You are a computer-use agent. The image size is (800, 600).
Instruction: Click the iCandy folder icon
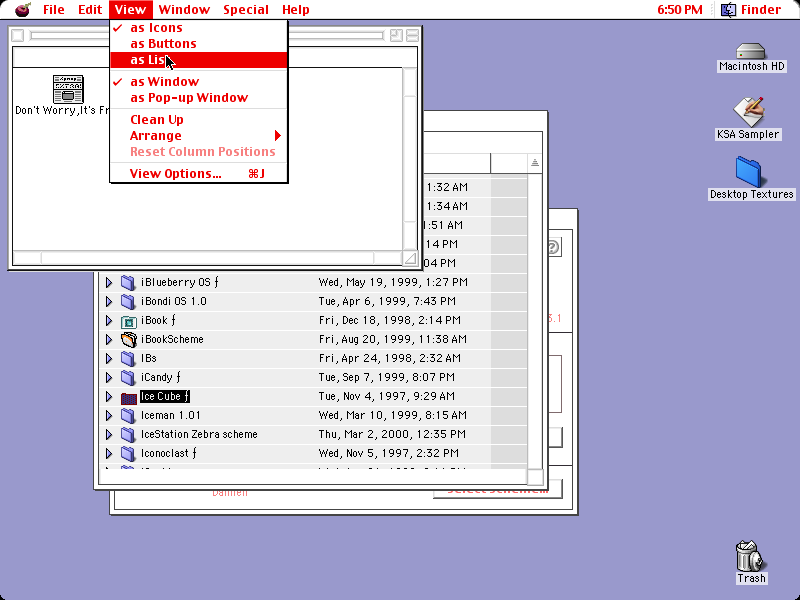128,378
